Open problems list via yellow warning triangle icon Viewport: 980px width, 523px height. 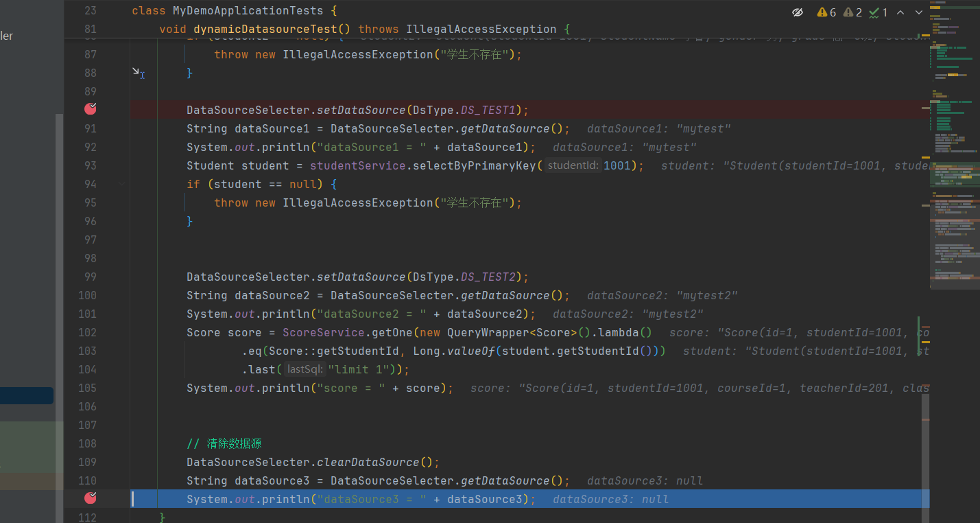pyautogui.click(x=822, y=12)
